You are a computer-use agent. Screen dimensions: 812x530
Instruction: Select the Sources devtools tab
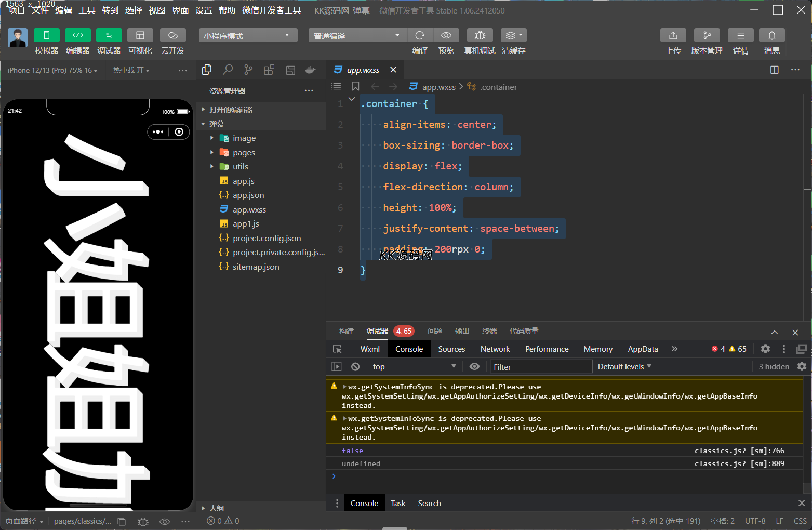coord(451,349)
